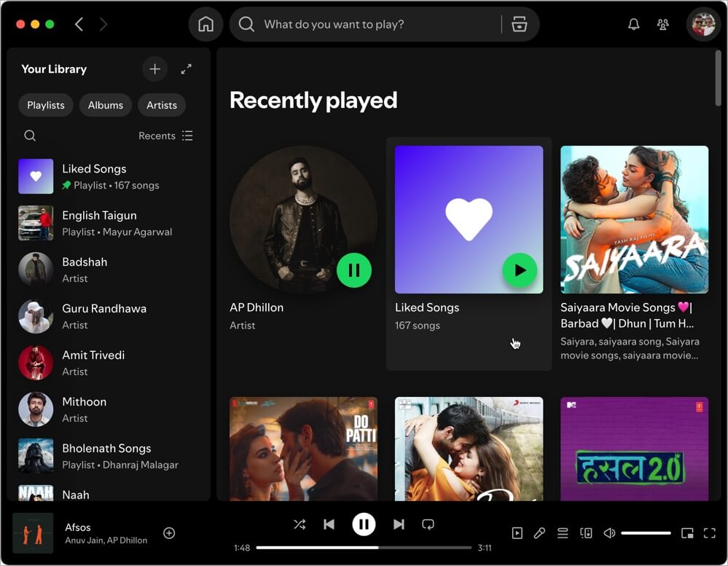Show lyrics with microphone icon
The height and width of the screenshot is (566, 728).
tap(539, 533)
